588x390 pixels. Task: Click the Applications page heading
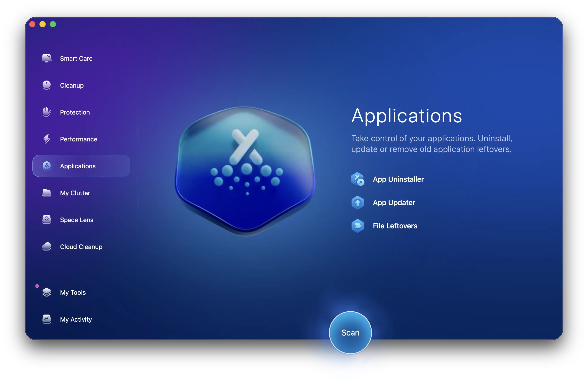[407, 116]
